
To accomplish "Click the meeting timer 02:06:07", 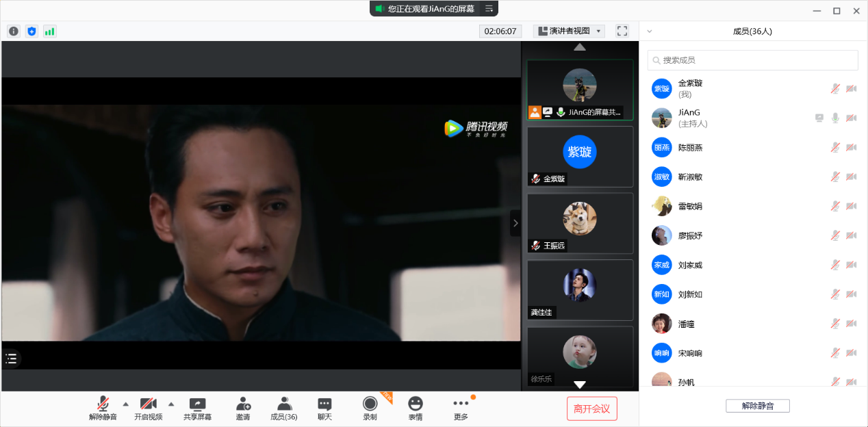I will (x=500, y=31).
